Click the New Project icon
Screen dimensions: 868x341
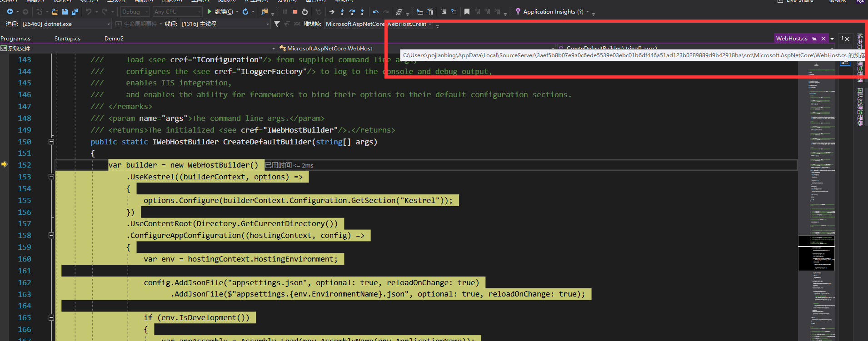(x=40, y=12)
